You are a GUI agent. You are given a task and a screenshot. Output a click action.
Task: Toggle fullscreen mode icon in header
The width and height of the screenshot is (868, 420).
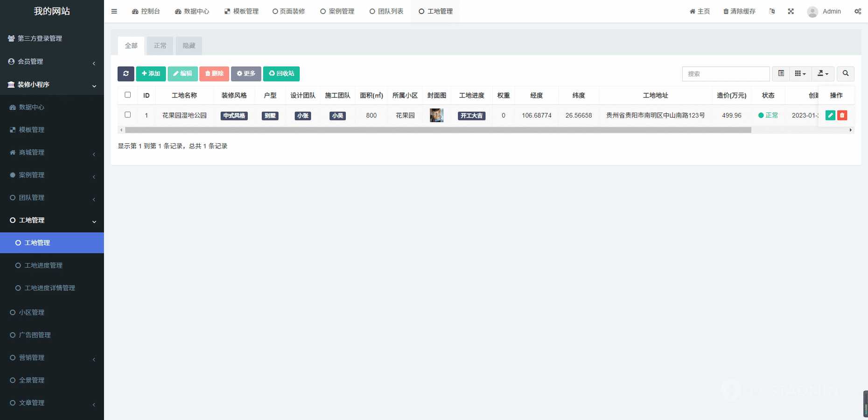click(x=791, y=11)
